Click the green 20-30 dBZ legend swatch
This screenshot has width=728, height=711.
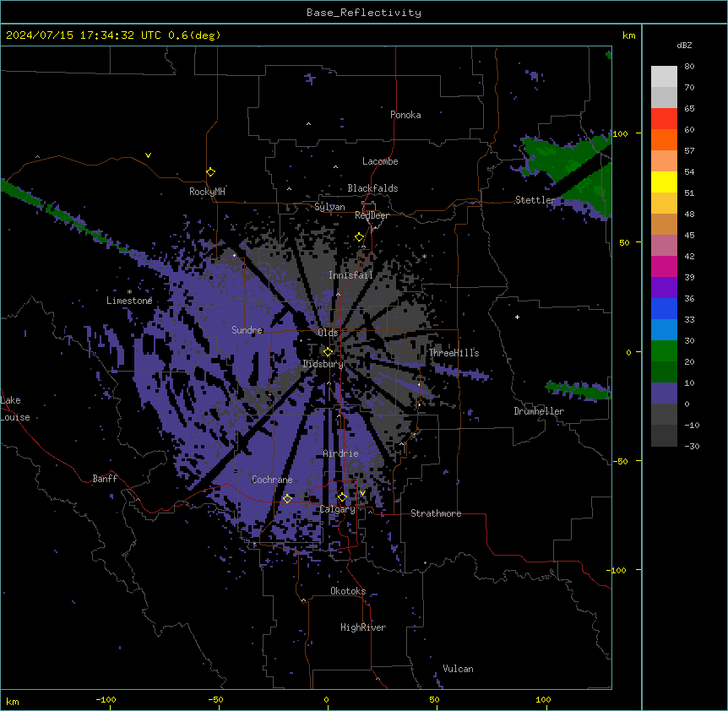point(664,351)
